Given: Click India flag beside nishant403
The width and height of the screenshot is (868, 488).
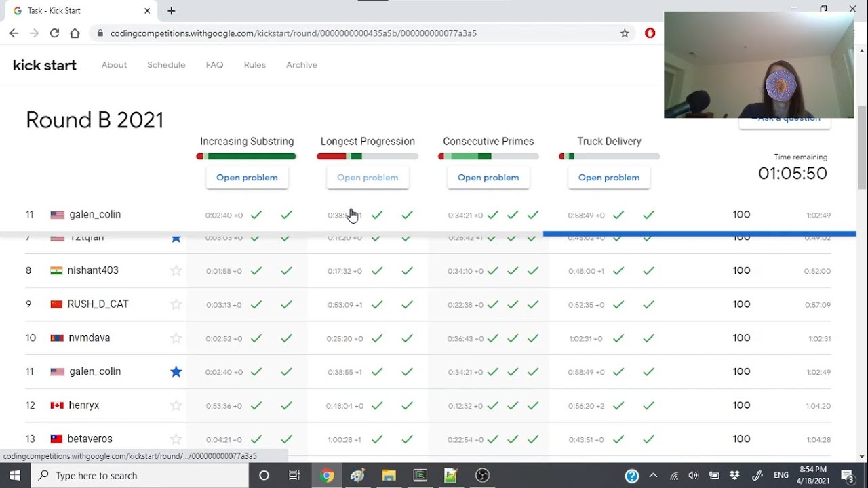Looking at the screenshot, I should [x=56, y=270].
